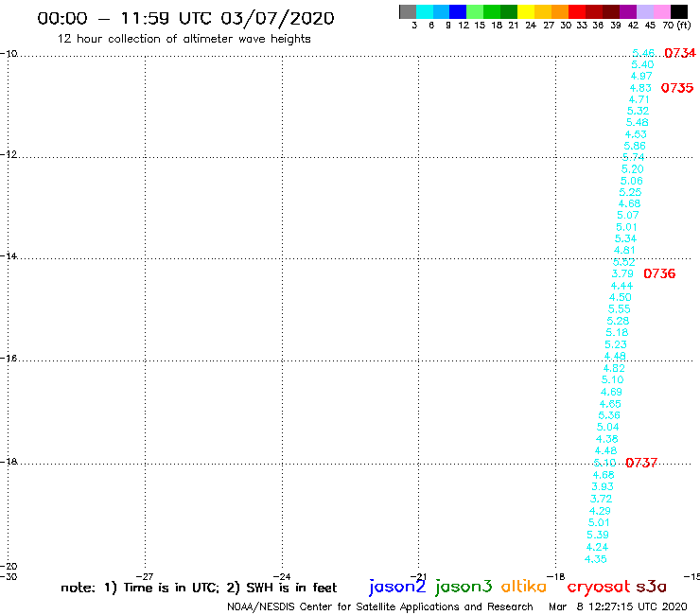Click wave height value 3.93
Screen dimensions: 700x615
tap(603, 487)
